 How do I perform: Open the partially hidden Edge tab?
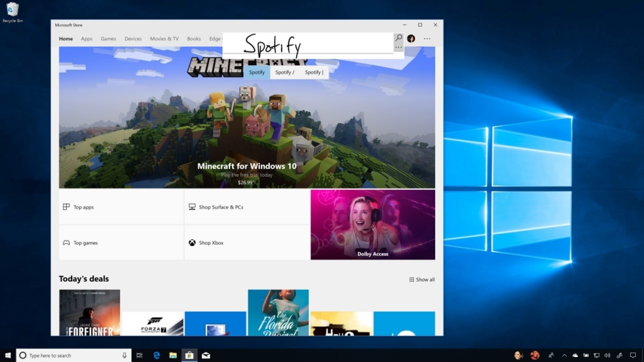click(x=216, y=39)
